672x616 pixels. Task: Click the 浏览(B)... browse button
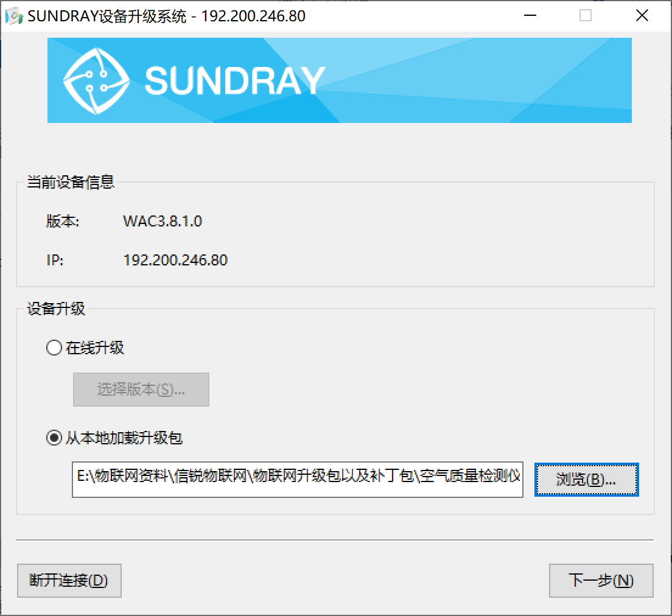click(586, 480)
